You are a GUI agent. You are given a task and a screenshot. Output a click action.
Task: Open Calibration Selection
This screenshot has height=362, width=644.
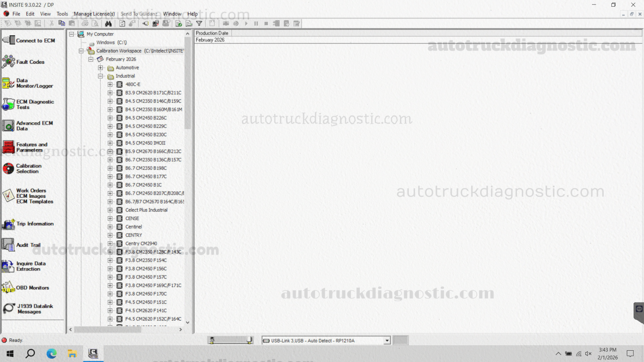tap(22, 168)
